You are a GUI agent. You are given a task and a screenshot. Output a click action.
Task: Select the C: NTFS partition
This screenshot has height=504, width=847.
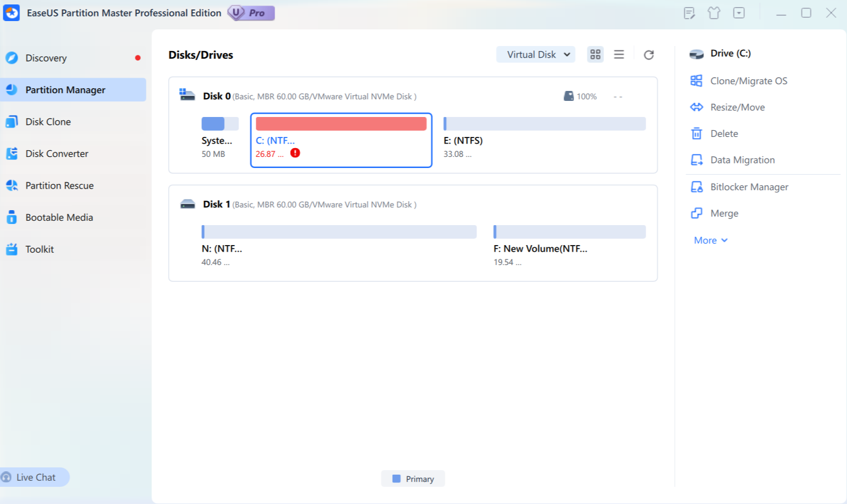tap(341, 140)
